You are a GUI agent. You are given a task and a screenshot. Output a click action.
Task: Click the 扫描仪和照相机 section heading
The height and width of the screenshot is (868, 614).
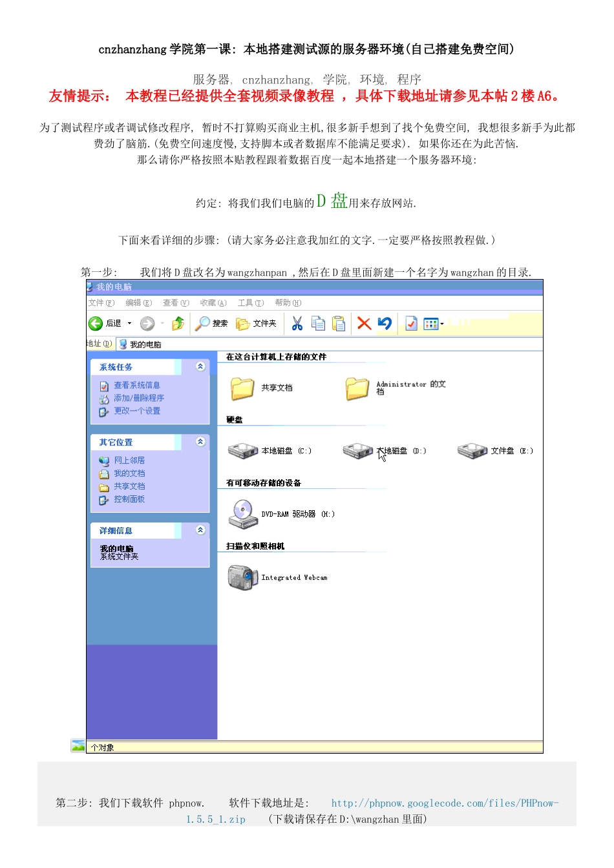[x=255, y=546]
